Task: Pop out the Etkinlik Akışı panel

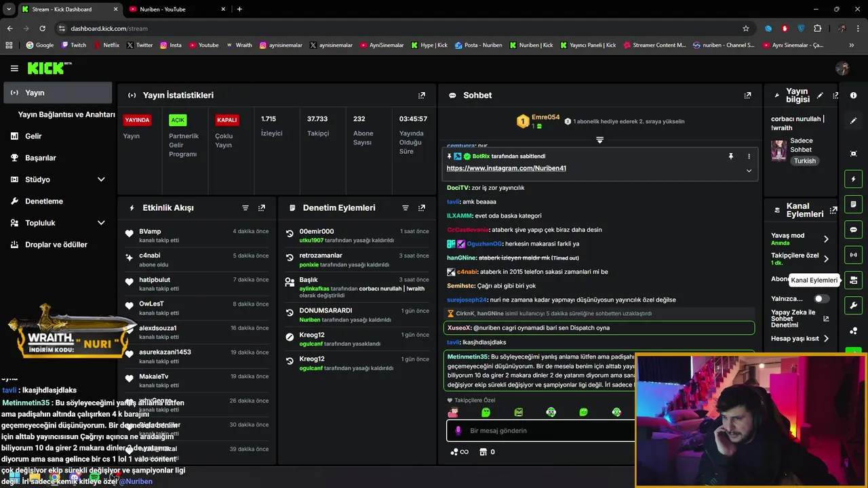Action: click(262, 208)
